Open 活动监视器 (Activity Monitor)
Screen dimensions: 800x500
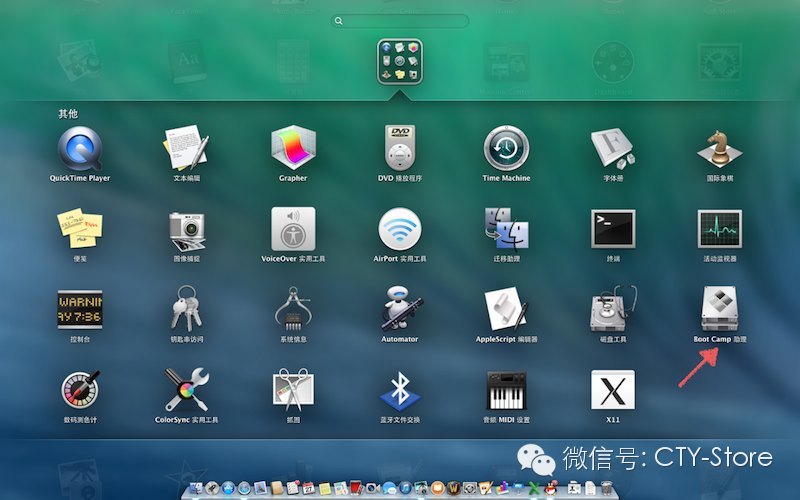coord(719,229)
